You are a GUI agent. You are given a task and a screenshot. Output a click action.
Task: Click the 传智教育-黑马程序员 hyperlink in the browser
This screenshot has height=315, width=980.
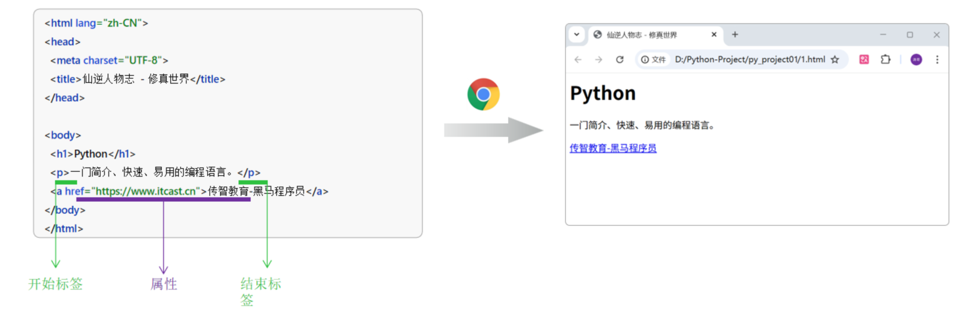[x=613, y=148]
